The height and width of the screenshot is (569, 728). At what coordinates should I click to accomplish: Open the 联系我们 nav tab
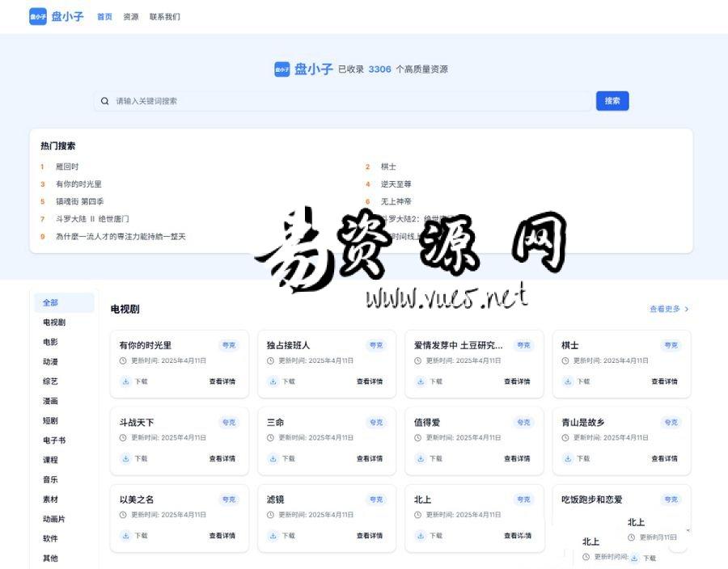pyautogui.click(x=165, y=17)
